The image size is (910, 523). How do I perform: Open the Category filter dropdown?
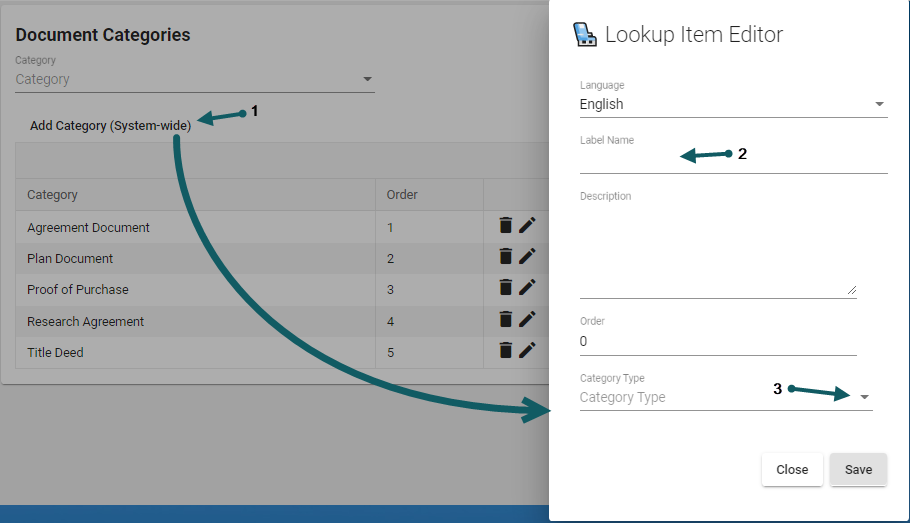tap(194, 79)
